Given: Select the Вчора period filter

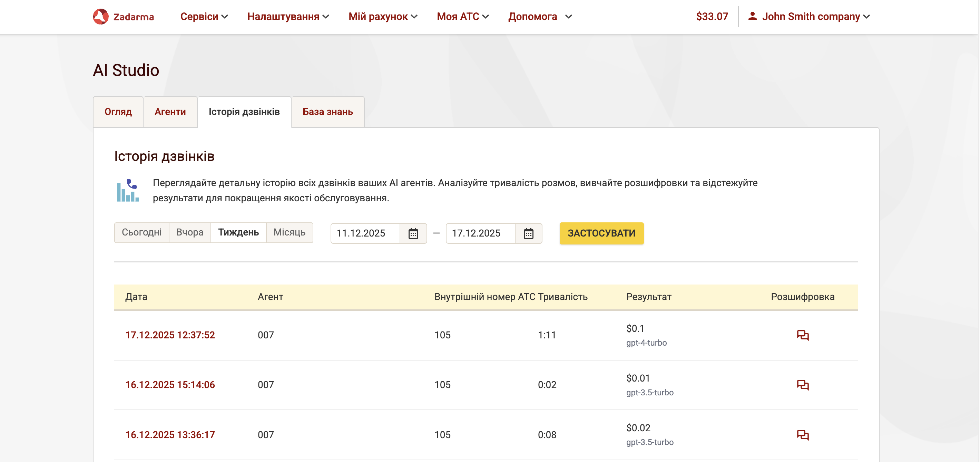Looking at the screenshot, I should click(x=189, y=232).
